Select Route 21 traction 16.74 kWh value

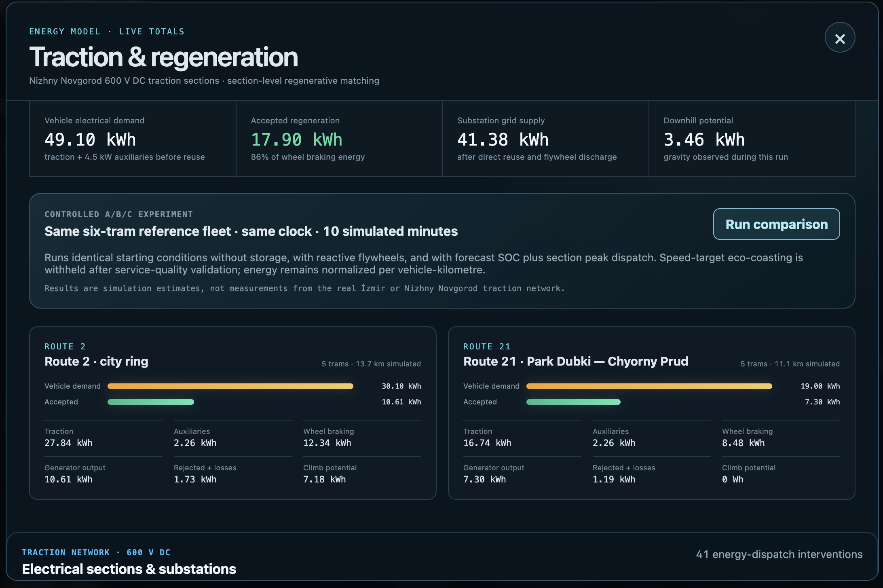487,443
